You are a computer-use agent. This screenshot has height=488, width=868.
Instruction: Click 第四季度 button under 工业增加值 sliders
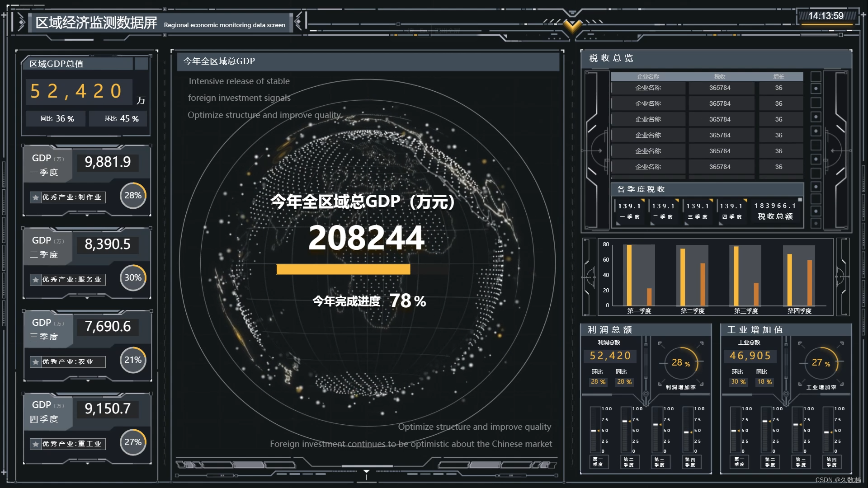(x=831, y=462)
